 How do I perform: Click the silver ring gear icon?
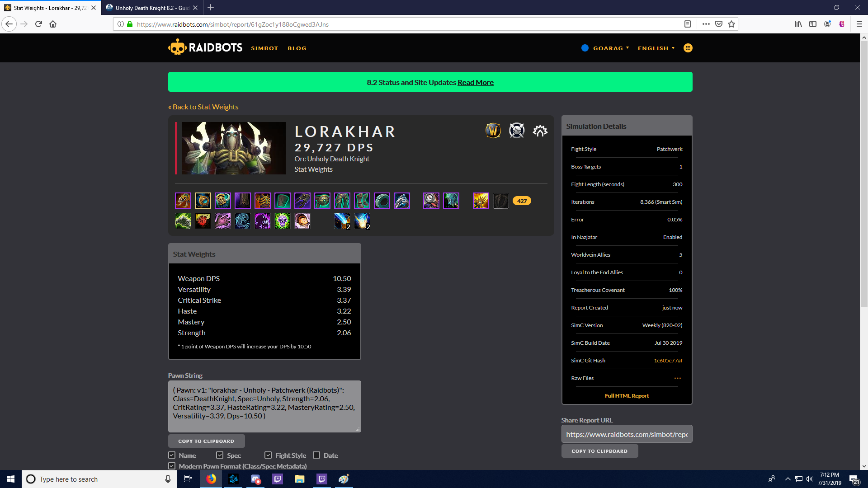coord(402,201)
